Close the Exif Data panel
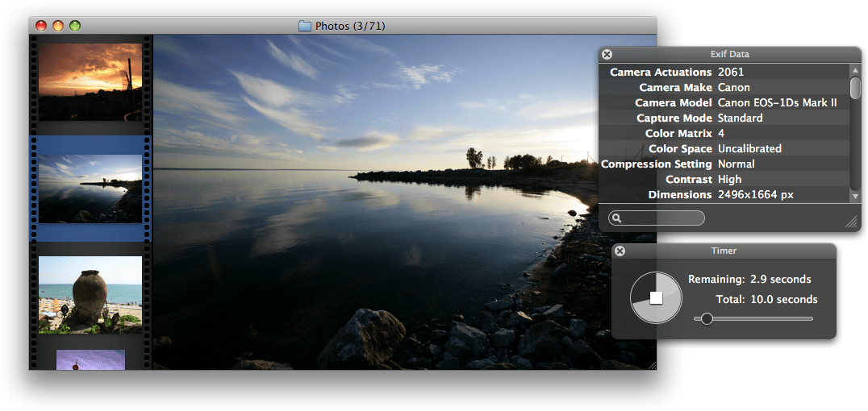Image resolution: width=868 pixels, height=411 pixels. click(x=607, y=54)
